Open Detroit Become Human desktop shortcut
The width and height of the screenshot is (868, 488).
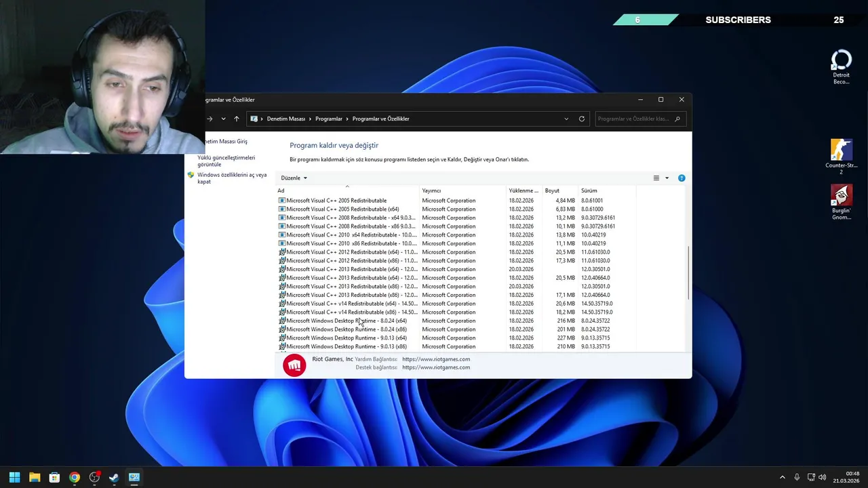(842, 67)
